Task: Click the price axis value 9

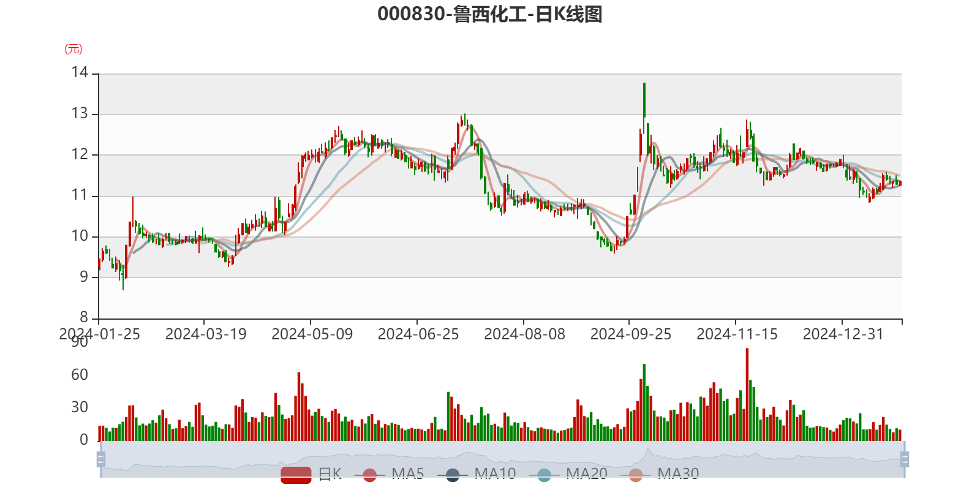Action: (84, 277)
